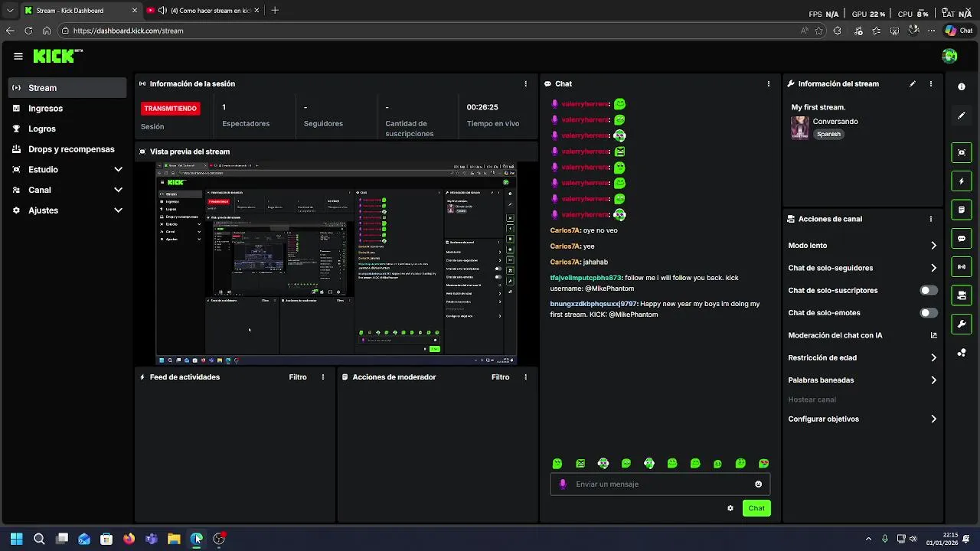This screenshot has width=980, height=551.
Task: Click the green Chat send button
Action: tap(756, 508)
